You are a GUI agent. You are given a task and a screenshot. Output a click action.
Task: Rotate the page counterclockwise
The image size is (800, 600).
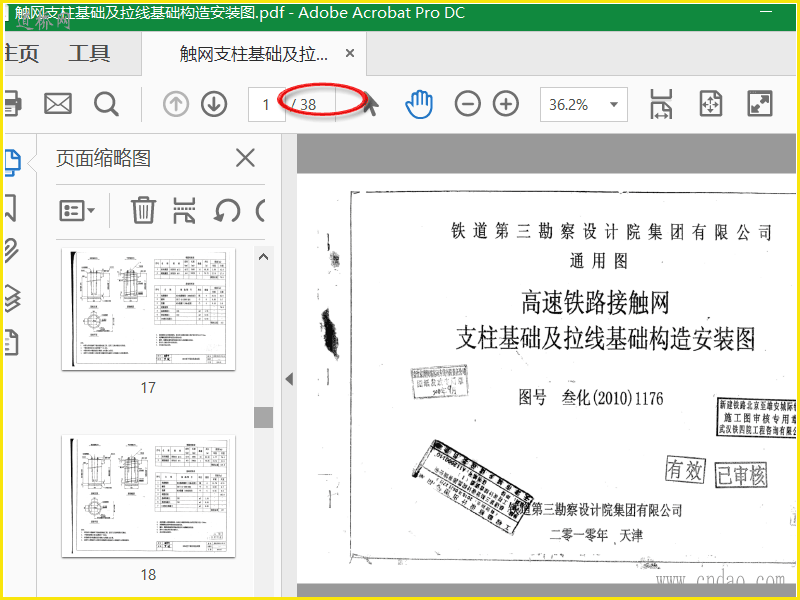pyautogui.click(x=227, y=210)
